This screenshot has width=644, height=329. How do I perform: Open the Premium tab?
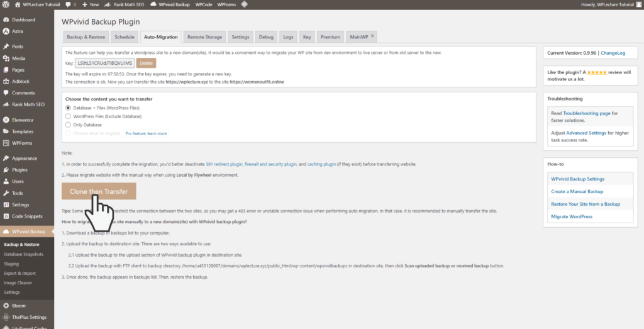coord(330,37)
